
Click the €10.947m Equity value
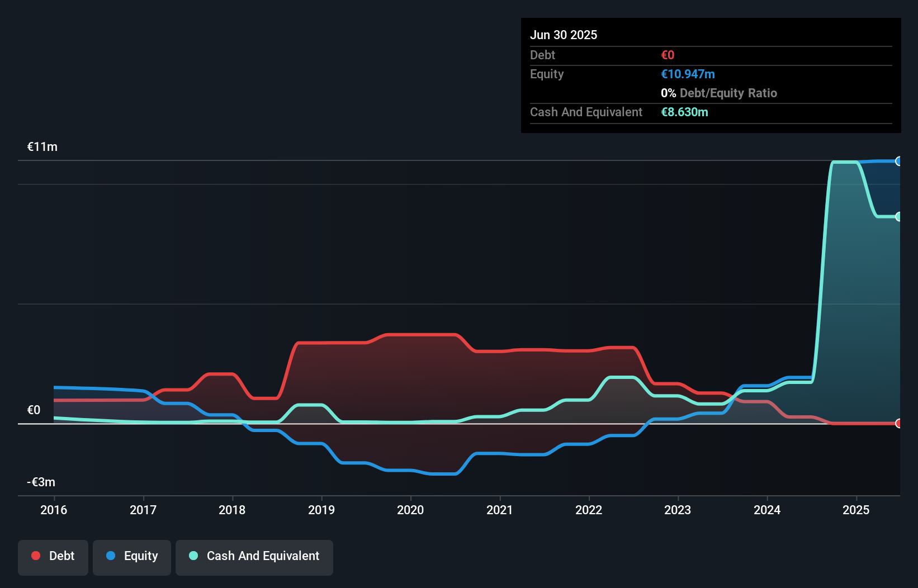pos(688,74)
